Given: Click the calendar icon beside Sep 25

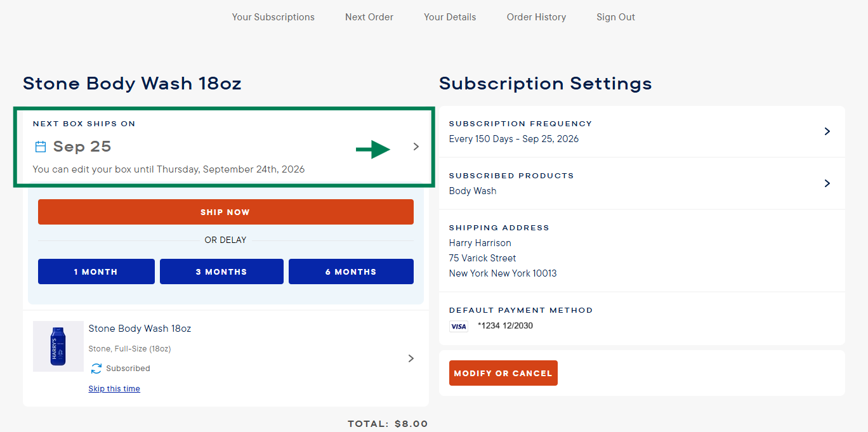Looking at the screenshot, I should tap(41, 147).
